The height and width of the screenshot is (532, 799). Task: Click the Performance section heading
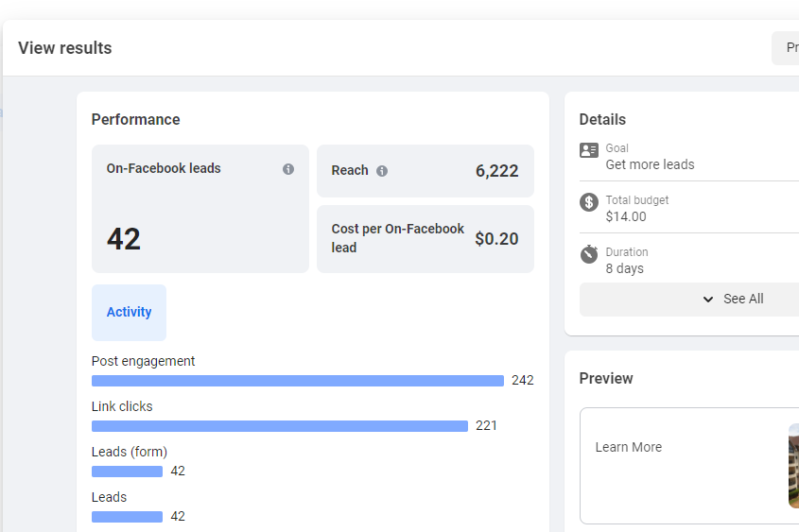click(135, 120)
